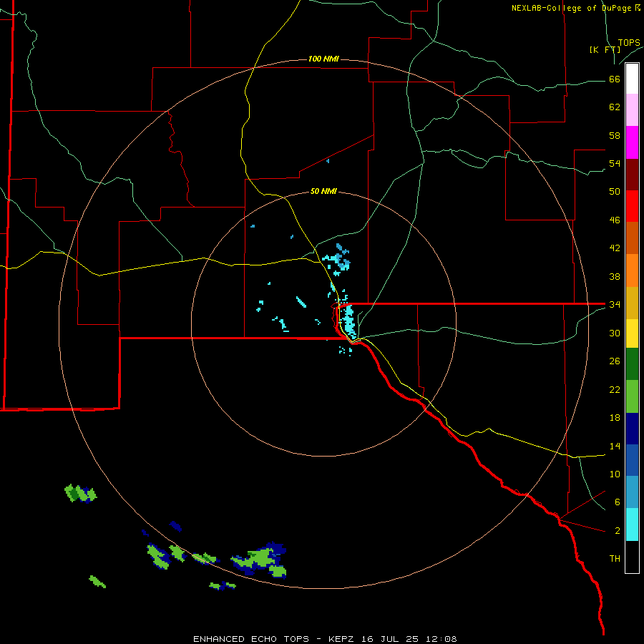Image resolution: width=644 pixels, height=644 pixels.
Task: Click the bright red legend swatch
Action: (x=632, y=206)
